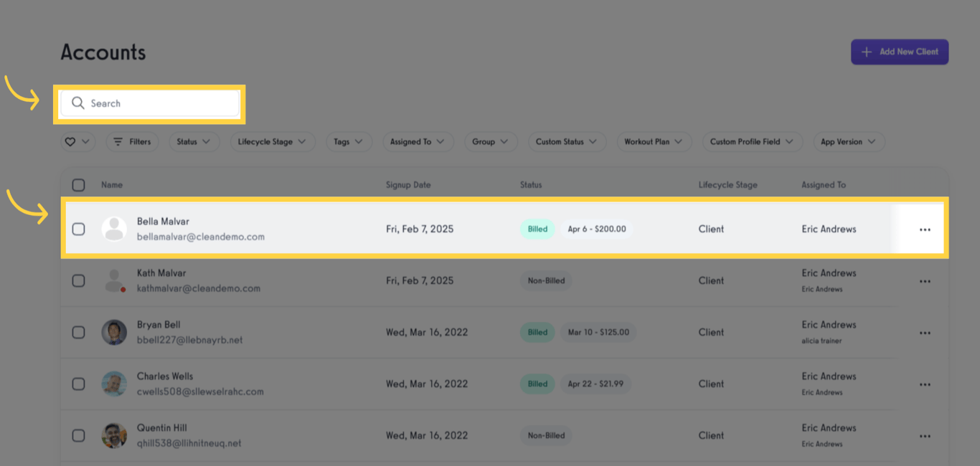Open the three-dot menu for Charles Wells
The height and width of the screenshot is (466, 980).
pyautogui.click(x=925, y=384)
